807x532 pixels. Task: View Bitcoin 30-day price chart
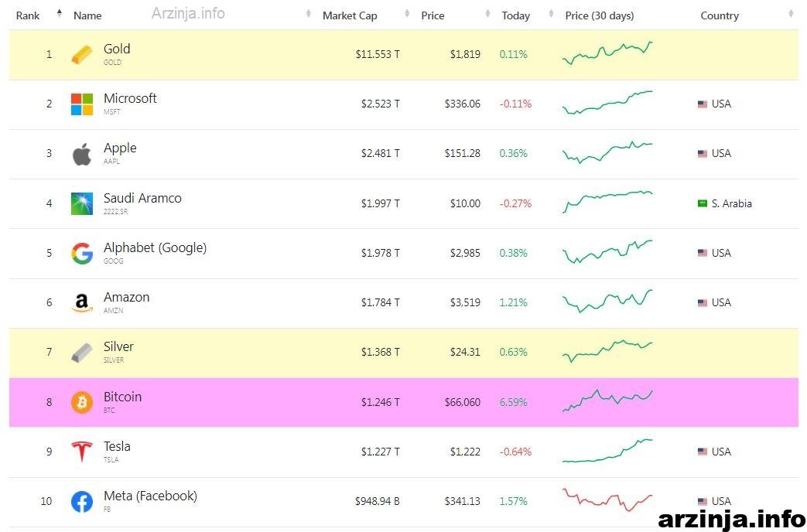pyautogui.click(x=607, y=401)
